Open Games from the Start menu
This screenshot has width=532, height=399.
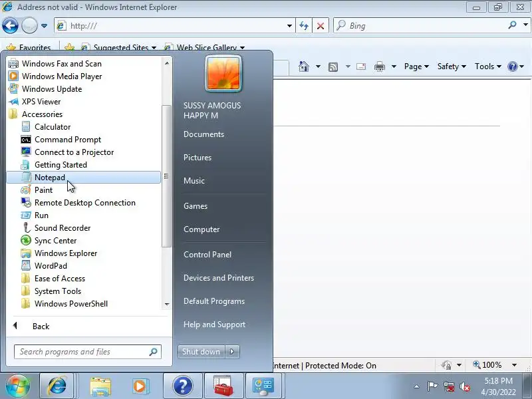[196, 206]
